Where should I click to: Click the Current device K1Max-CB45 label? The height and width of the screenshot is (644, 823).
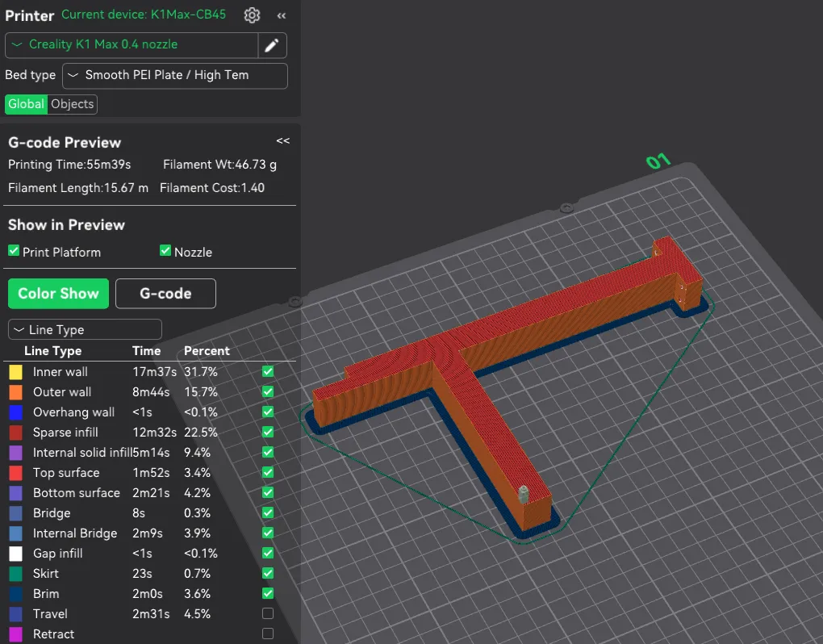coord(144,15)
